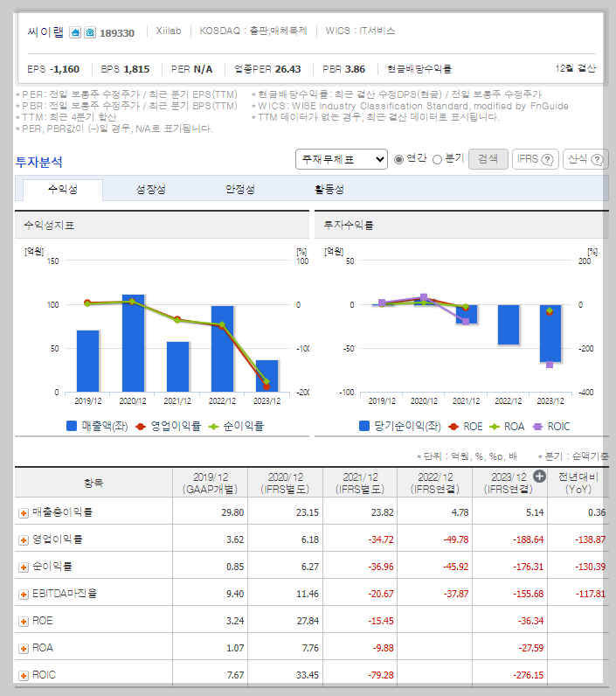This screenshot has height=696, width=616.
Task: Click the 업종PER 26.43 figure
Action: pos(267,69)
